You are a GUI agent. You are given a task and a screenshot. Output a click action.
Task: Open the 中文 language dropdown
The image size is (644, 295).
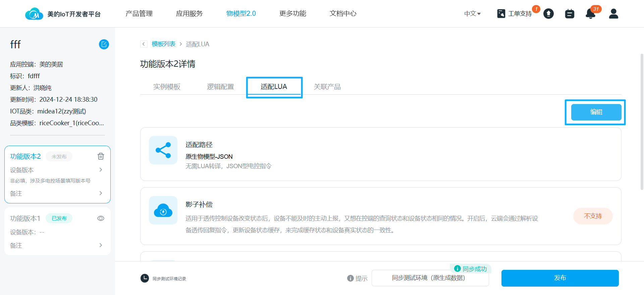click(x=472, y=14)
